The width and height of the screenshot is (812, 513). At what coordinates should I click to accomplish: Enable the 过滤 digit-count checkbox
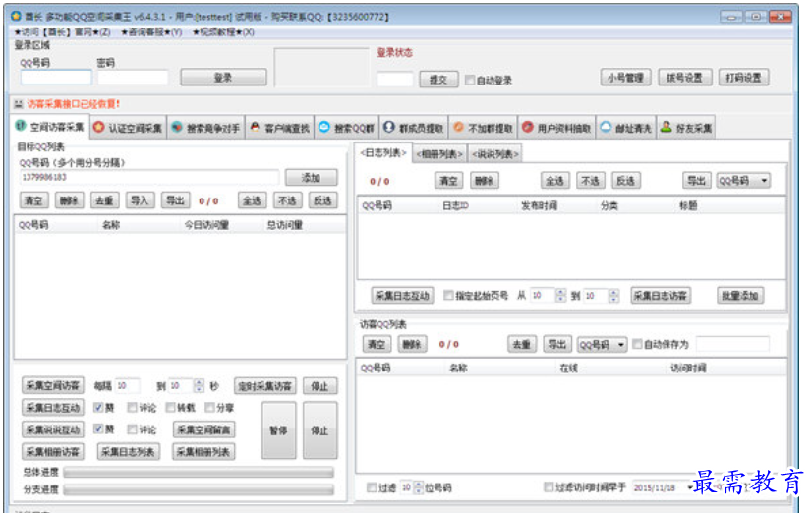coord(372,487)
